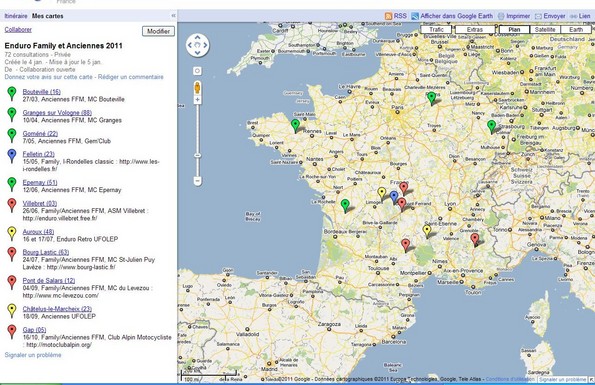Open the Collaborer link
This screenshot has width=595, height=385.
pos(18,29)
